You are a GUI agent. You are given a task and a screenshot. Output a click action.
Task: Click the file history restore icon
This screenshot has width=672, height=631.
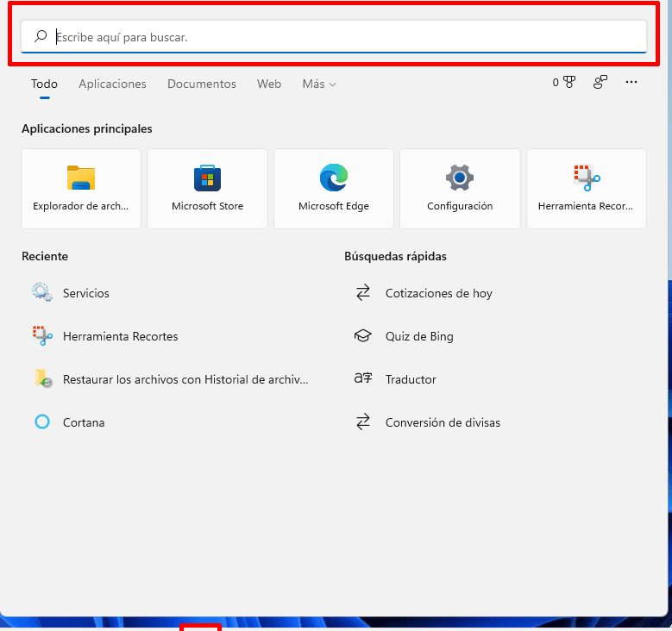pyautogui.click(x=43, y=378)
